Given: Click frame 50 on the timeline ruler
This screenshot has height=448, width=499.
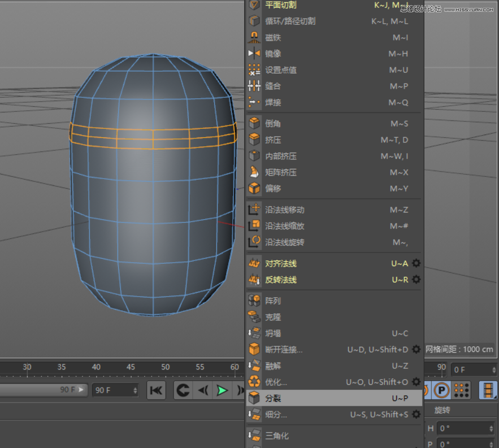Looking at the screenshot, I should click(x=165, y=367).
